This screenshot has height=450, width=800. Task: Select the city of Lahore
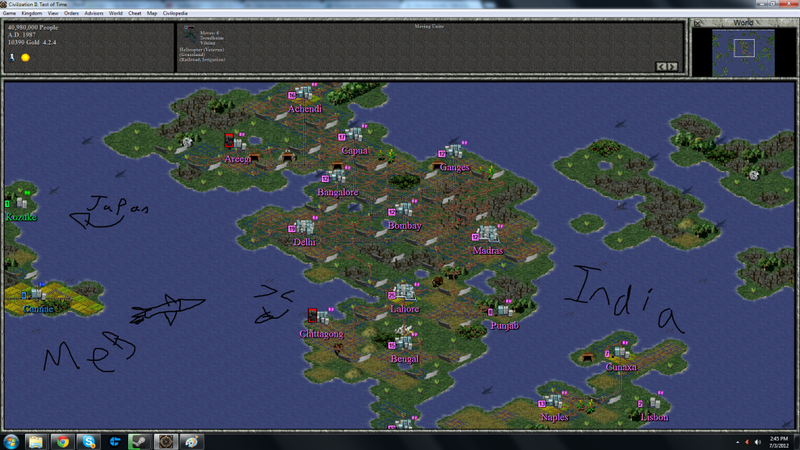pyautogui.click(x=406, y=292)
